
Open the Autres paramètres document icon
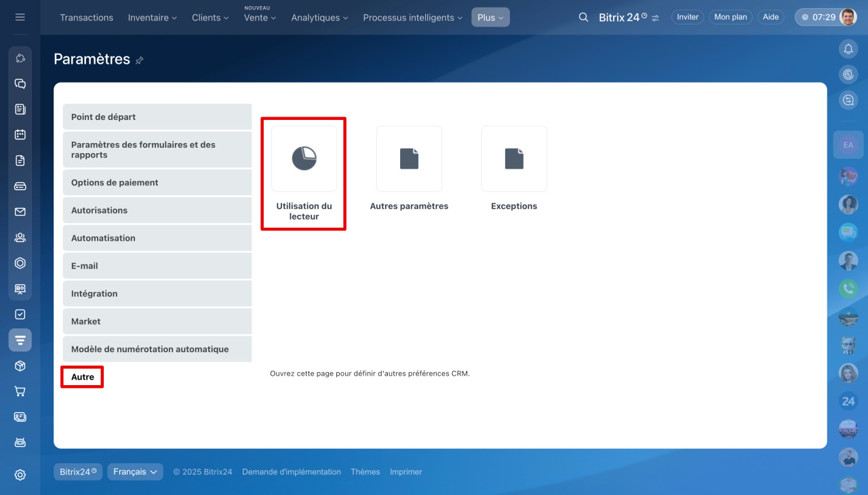pyautogui.click(x=409, y=159)
